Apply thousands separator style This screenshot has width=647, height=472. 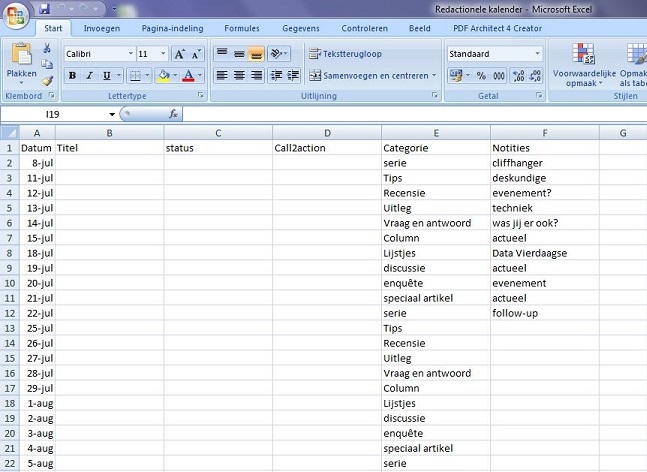pos(499,76)
